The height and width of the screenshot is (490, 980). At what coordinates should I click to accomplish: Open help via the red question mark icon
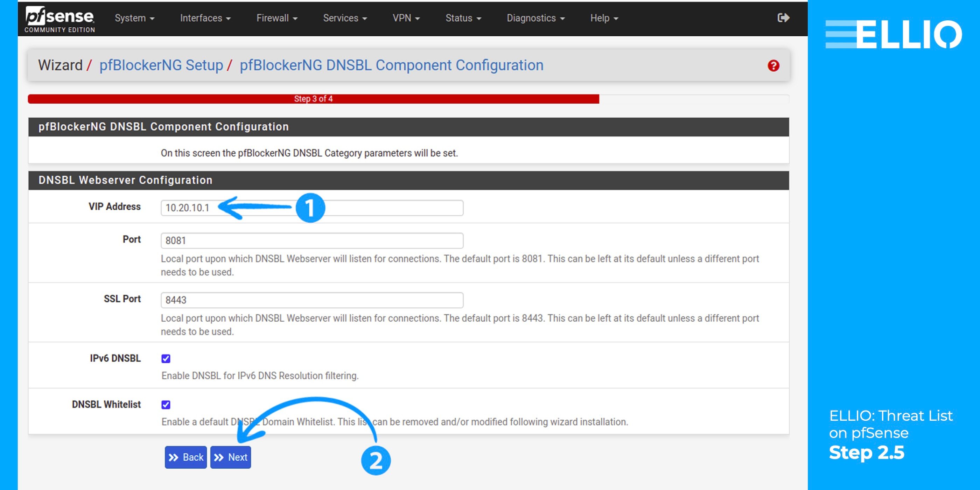[772, 65]
